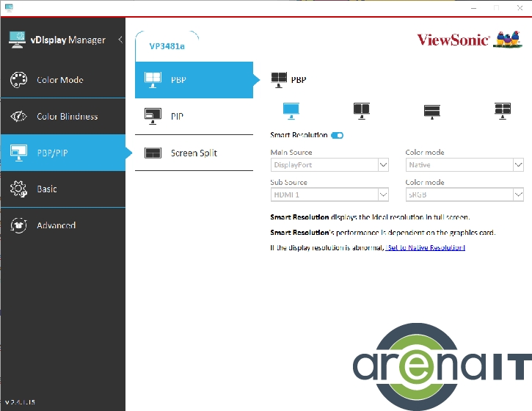Collapse the sidebar with the chevron arrow
The height and width of the screenshot is (411, 532).
tap(120, 40)
